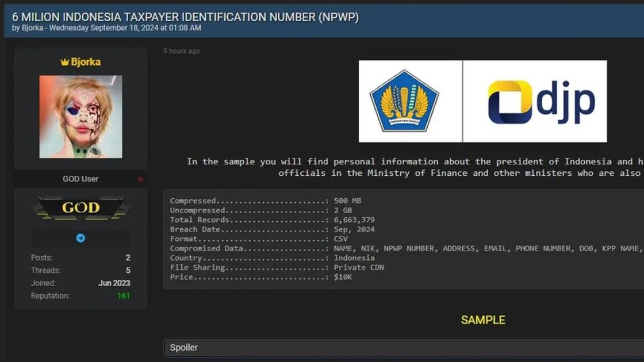Click the crown icon beside Bjorka's username
The height and width of the screenshot is (362, 644).
coord(64,62)
